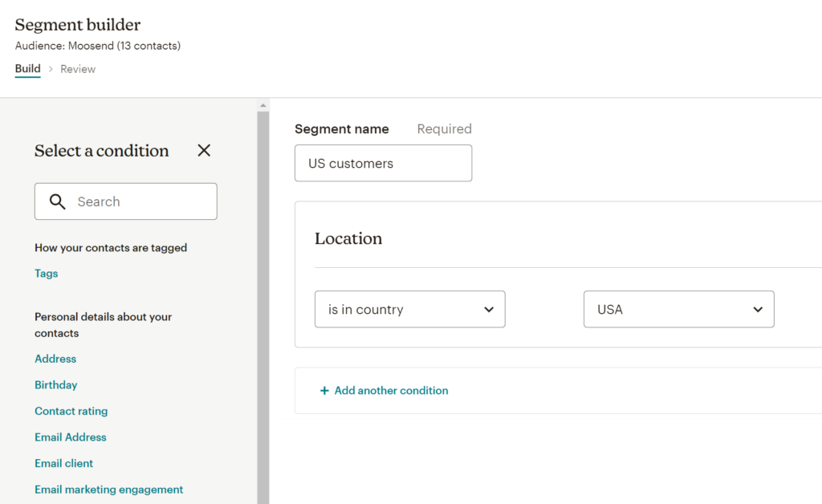Open Email marketing engagement condition
This screenshot has height=504, width=822.
(108, 490)
